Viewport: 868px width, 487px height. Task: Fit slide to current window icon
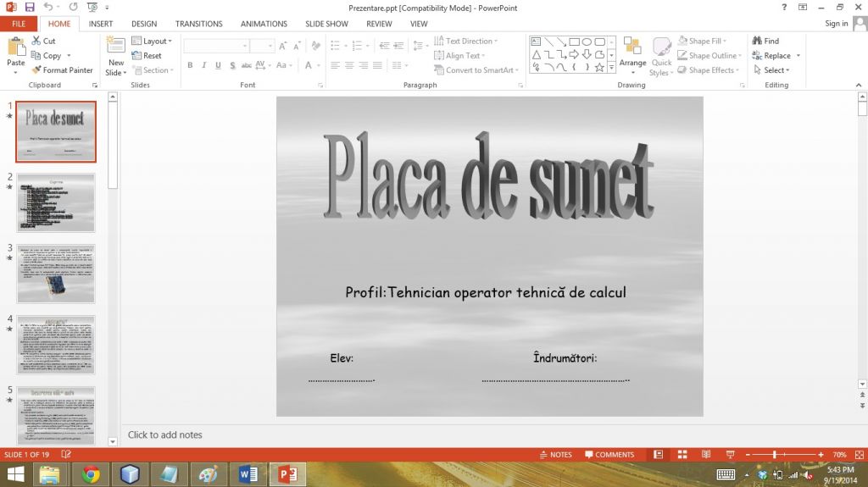858,455
